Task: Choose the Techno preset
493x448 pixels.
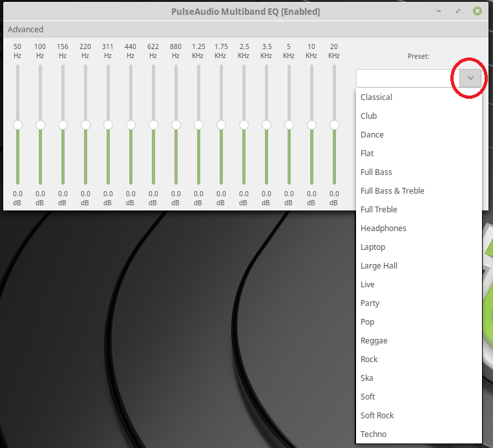Action: point(419,434)
